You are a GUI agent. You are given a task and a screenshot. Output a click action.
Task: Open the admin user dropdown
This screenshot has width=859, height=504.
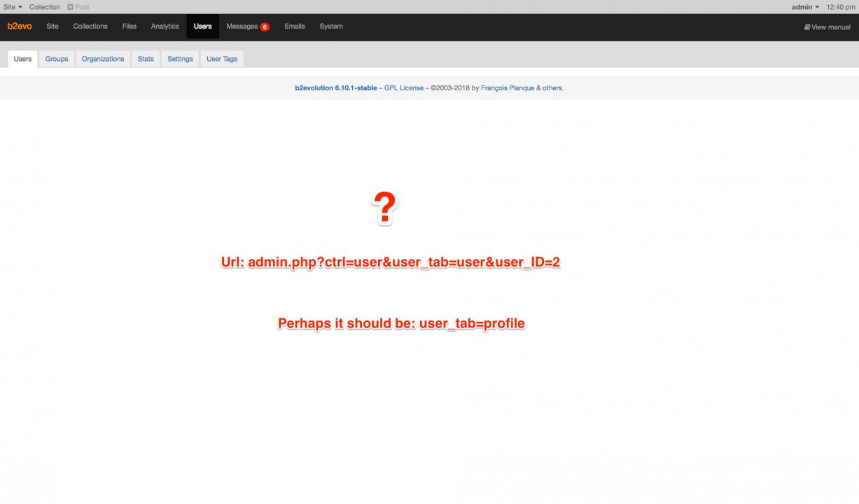[805, 7]
